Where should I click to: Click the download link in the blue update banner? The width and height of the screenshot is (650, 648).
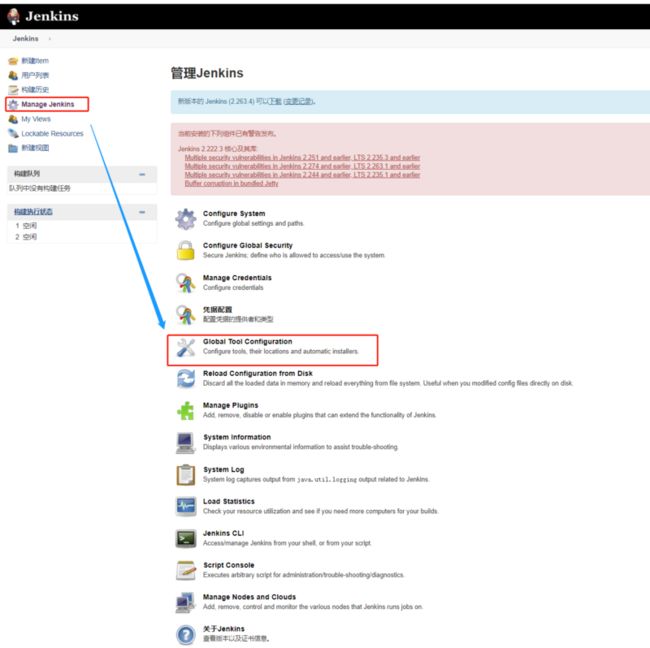[274, 101]
